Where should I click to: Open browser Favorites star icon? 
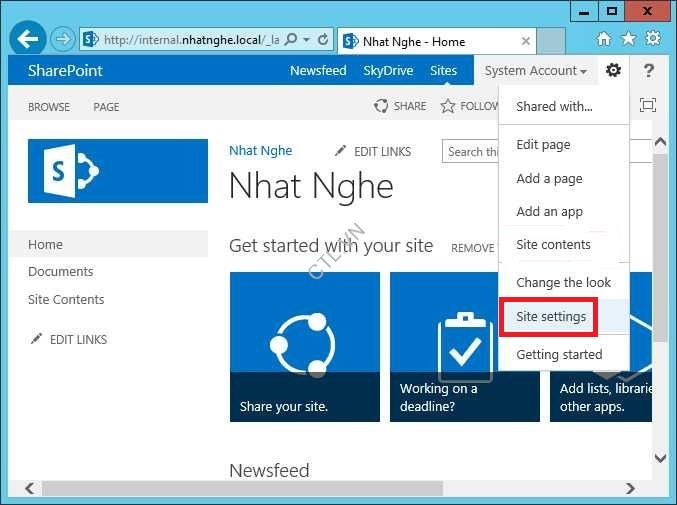tap(628, 39)
